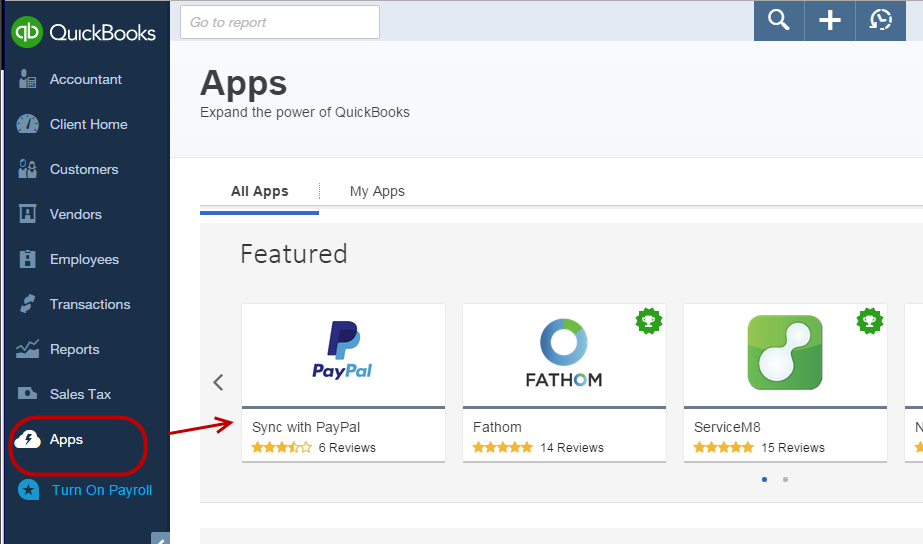Click the Featured section heading
The height and width of the screenshot is (544, 923).
pyautogui.click(x=294, y=254)
